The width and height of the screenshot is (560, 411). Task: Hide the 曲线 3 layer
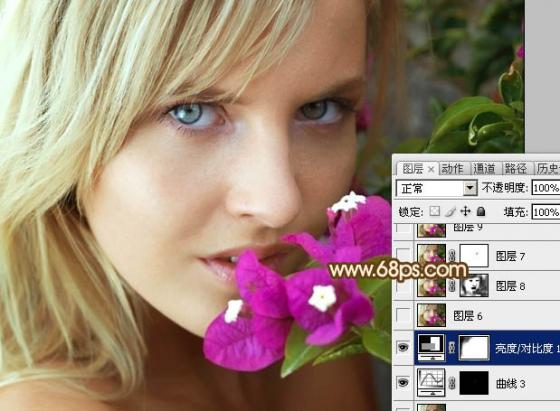click(x=404, y=383)
